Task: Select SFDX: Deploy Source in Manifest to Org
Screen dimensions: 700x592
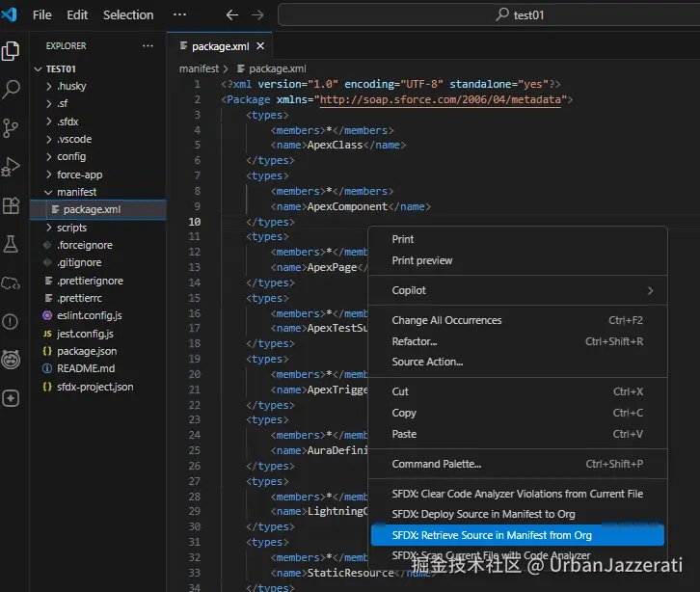Action: [483, 514]
